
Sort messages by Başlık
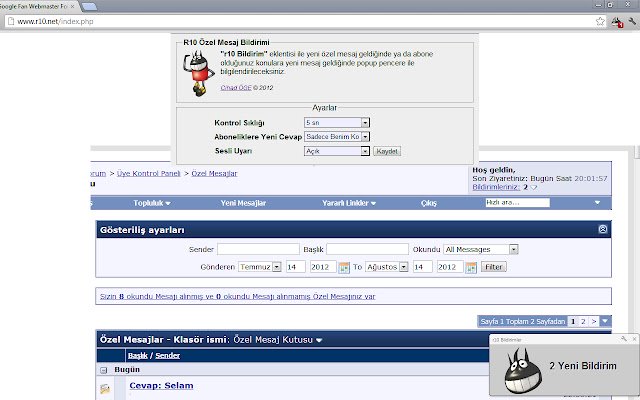138,356
